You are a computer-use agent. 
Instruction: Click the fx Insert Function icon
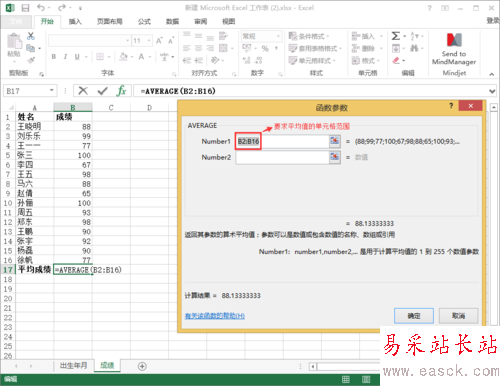121,91
